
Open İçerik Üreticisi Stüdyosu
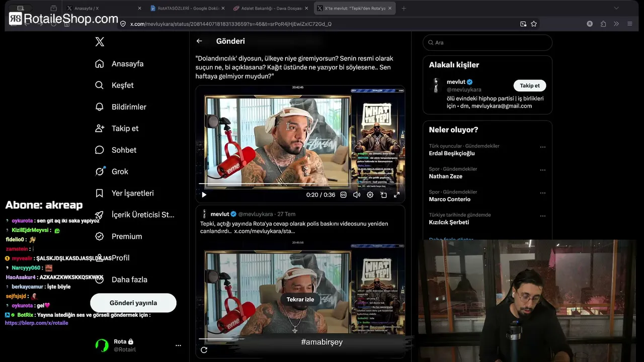point(143,215)
